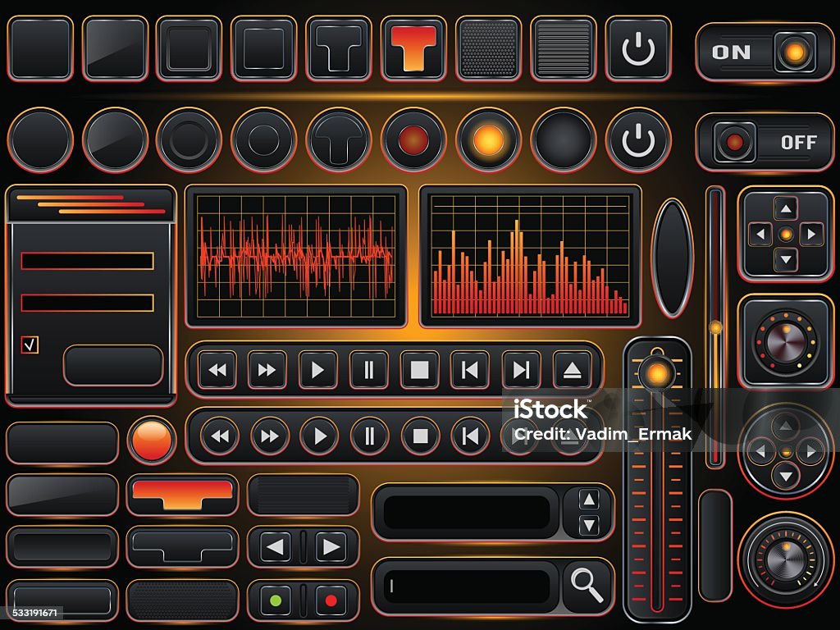Viewport: 840px width, 630px height.
Task: Click the large glossy orange round button
Action: pos(152,440)
